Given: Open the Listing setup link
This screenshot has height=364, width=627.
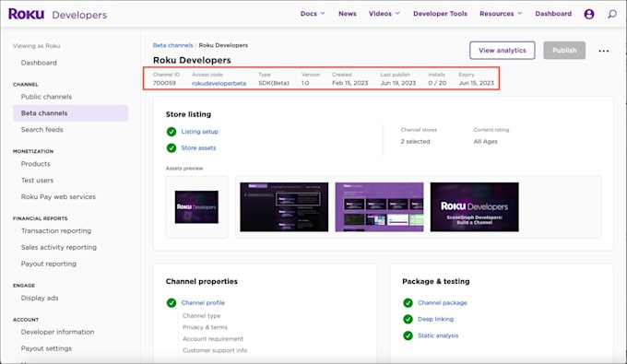Looking at the screenshot, I should pos(199,132).
